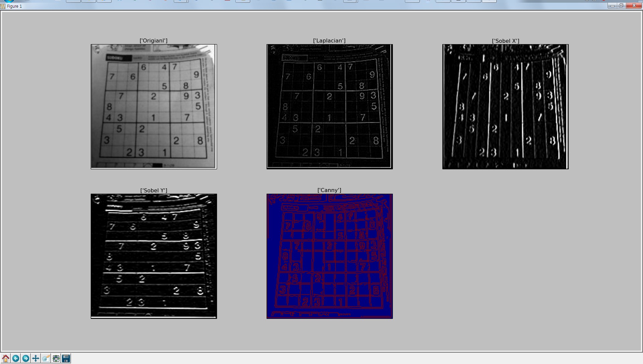
Task: Activate the Pan axes tool
Action: tap(36, 359)
